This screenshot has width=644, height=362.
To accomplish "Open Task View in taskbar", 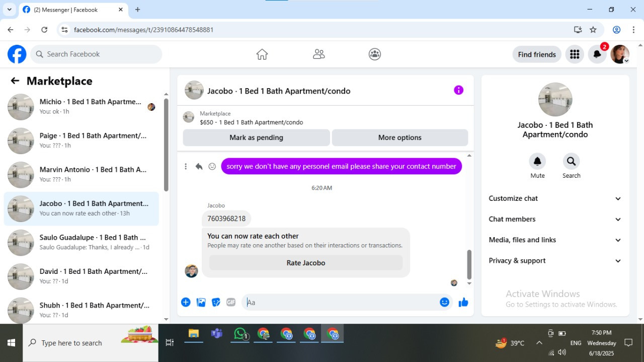I will coord(170,343).
